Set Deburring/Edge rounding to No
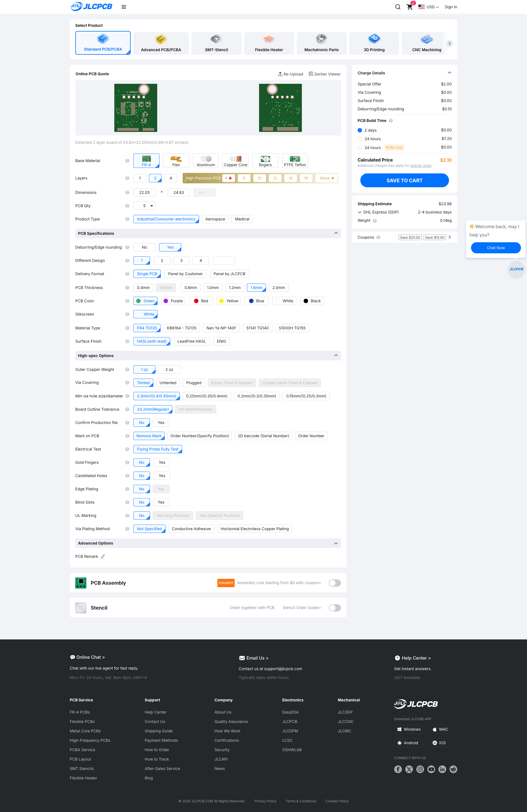This screenshot has height=812, width=527. 144,247
